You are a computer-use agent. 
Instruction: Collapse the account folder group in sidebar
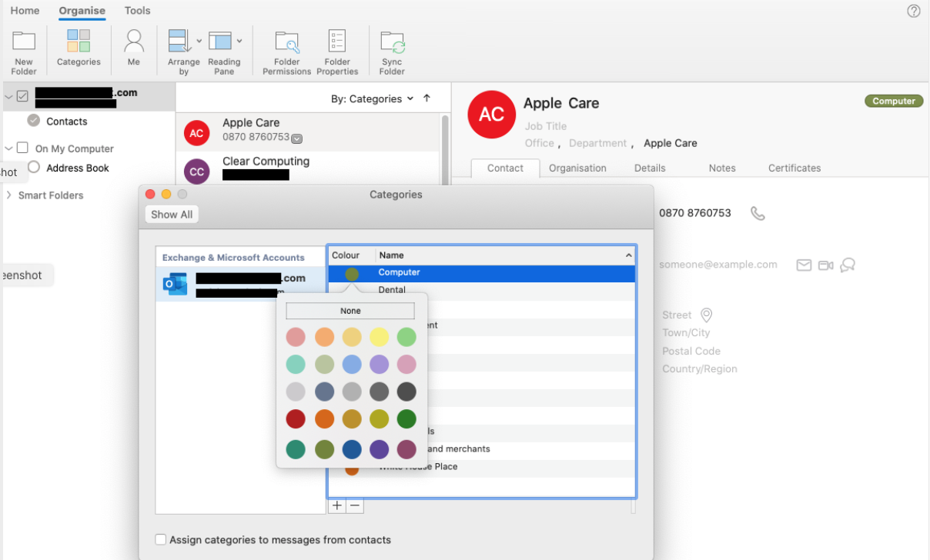8,97
